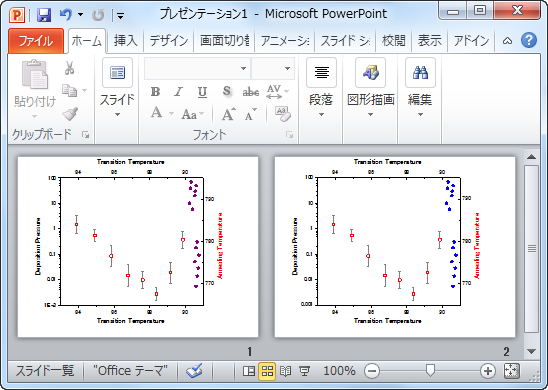The height and width of the screenshot is (390, 548).
Task: Open the Undo history dropdown arrow
Action: 81,15
